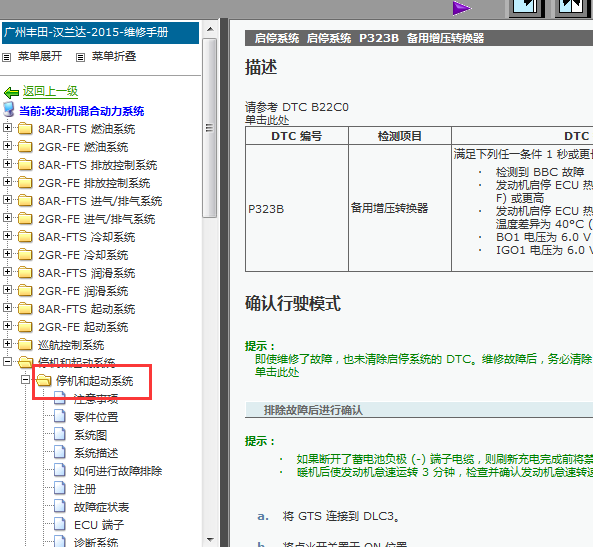Open the ECU 端子 document
This screenshot has height=547, width=593.
99,525
